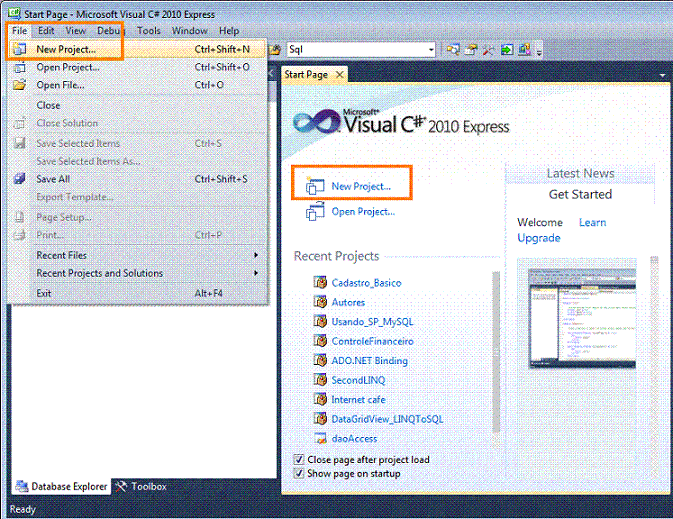Viewport: 673px width, 519px height.
Task: Open the Help menu
Action: 229,30
